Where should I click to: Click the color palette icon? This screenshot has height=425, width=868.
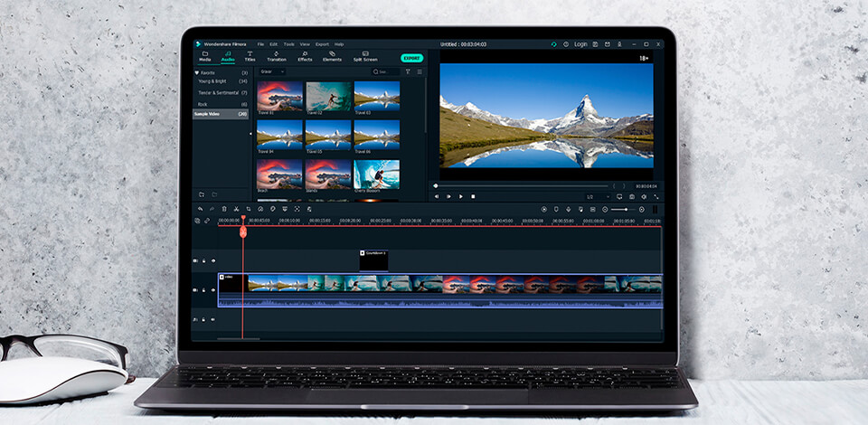(x=273, y=209)
